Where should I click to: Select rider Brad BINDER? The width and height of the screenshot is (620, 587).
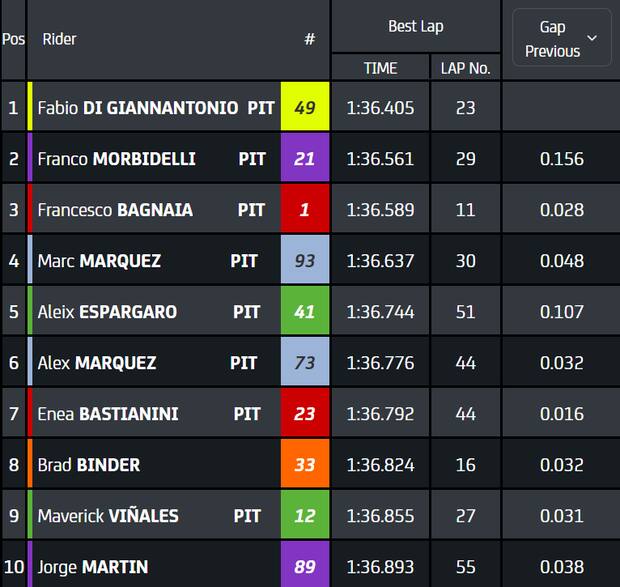[89, 464]
